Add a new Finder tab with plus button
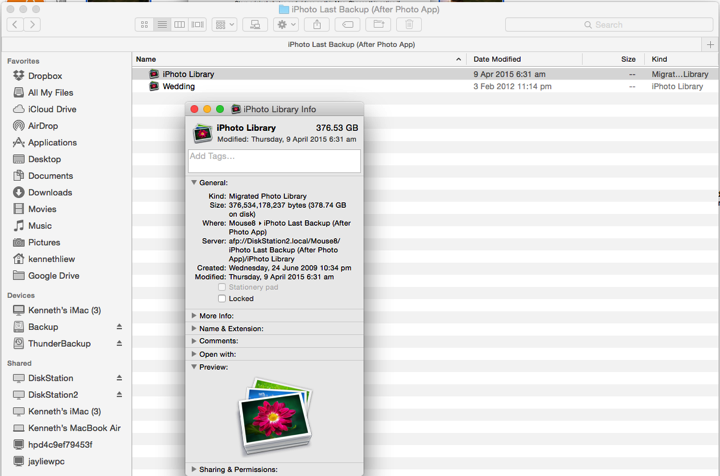 click(710, 45)
